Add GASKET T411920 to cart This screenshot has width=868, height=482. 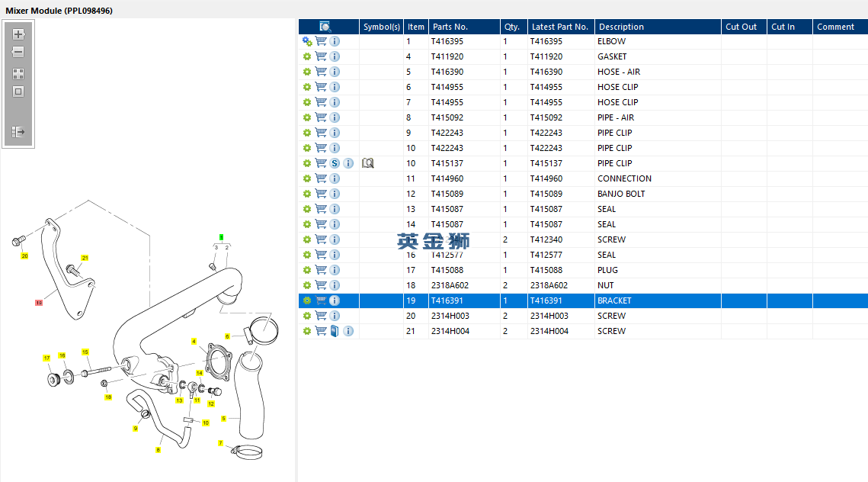(x=321, y=56)
